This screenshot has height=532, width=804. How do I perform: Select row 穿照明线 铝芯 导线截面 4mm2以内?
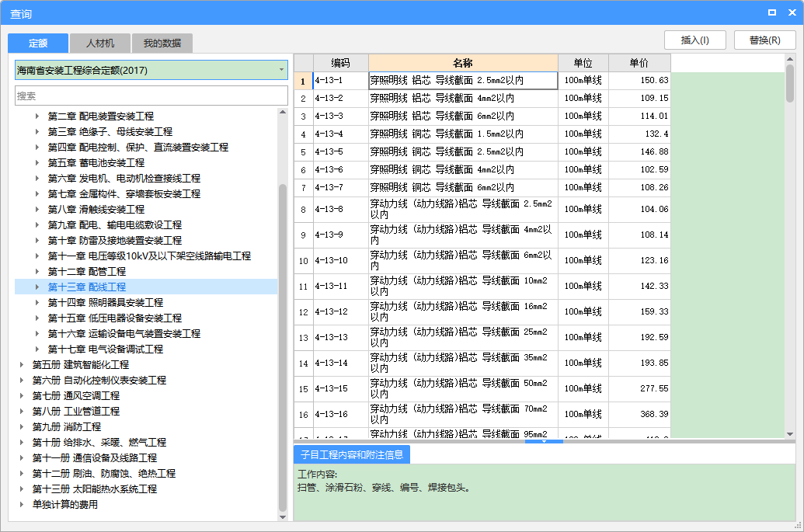pyautogui.click(x=463, y=99)
